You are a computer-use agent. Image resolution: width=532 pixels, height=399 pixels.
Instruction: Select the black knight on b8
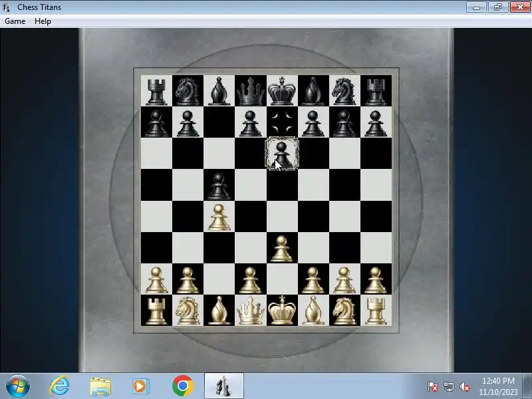click(x=188, y=92)
